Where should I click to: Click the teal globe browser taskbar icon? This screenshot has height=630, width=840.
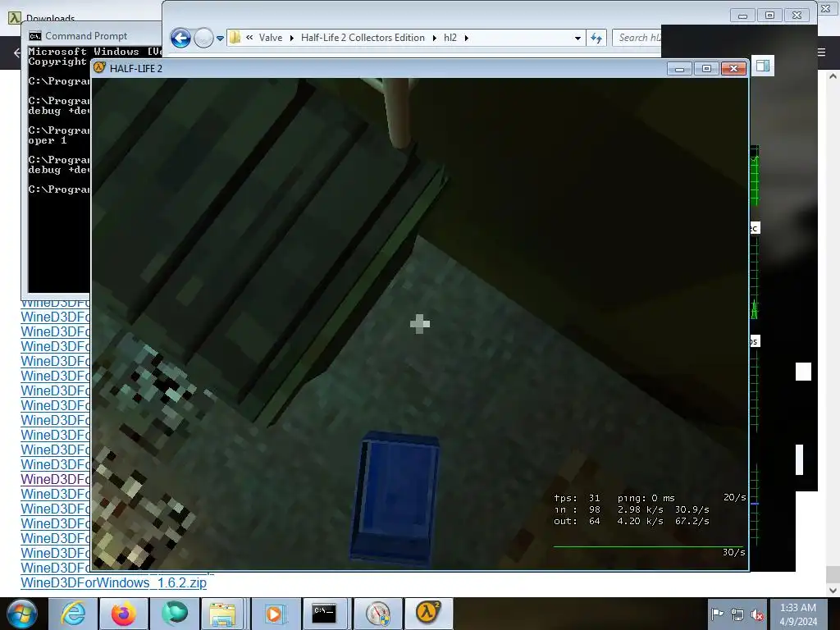[x=175, y=614]
